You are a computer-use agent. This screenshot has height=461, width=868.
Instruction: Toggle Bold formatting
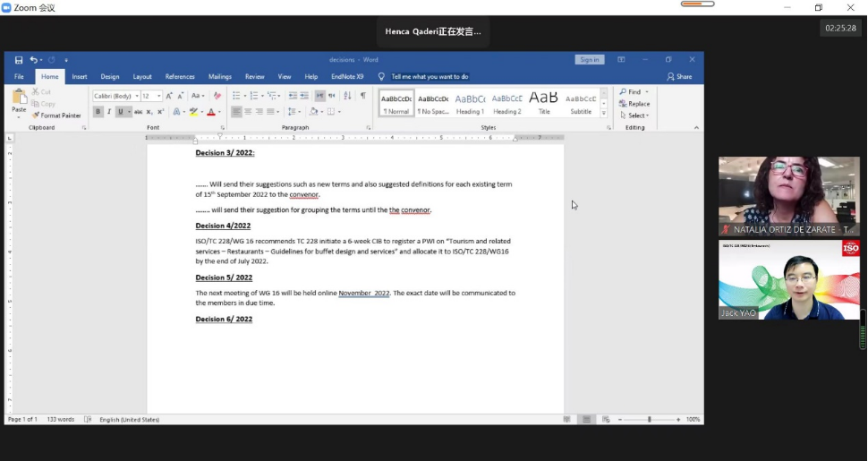[98, 112]
